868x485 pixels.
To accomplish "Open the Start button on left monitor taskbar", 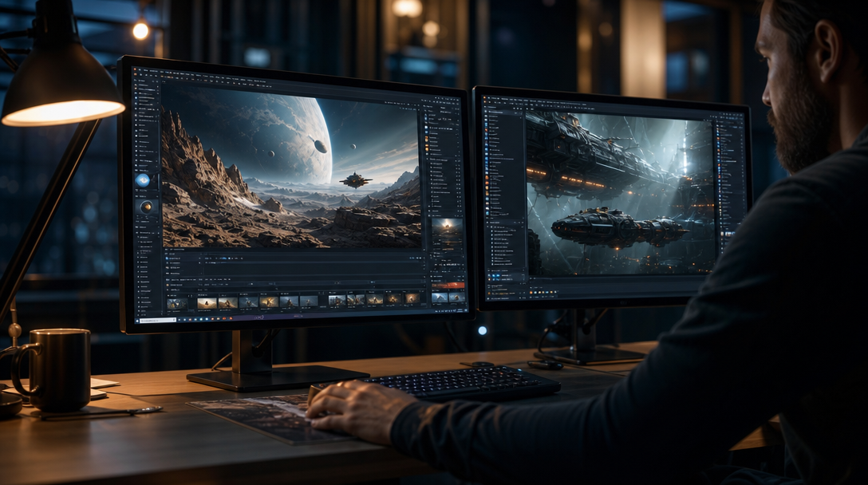I will 138,320.
